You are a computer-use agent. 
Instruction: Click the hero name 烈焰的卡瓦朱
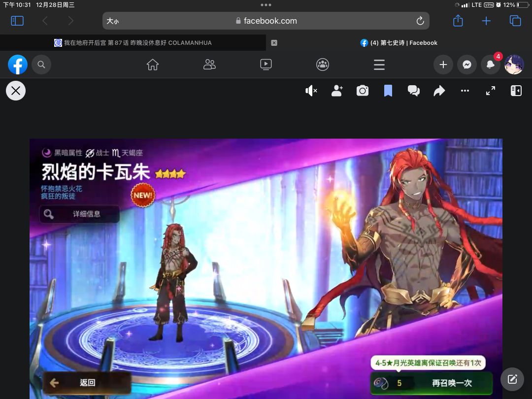click(96, 172)
